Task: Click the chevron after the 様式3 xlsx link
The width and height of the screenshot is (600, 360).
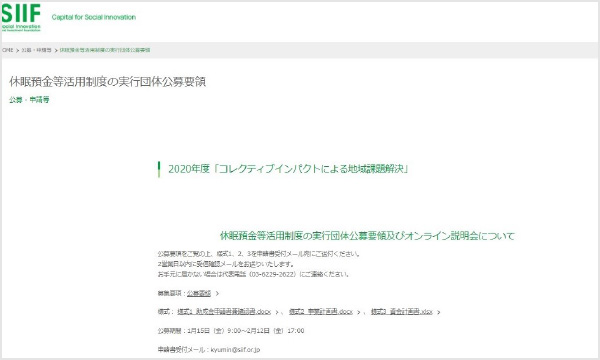Action: tap(439, 312)
